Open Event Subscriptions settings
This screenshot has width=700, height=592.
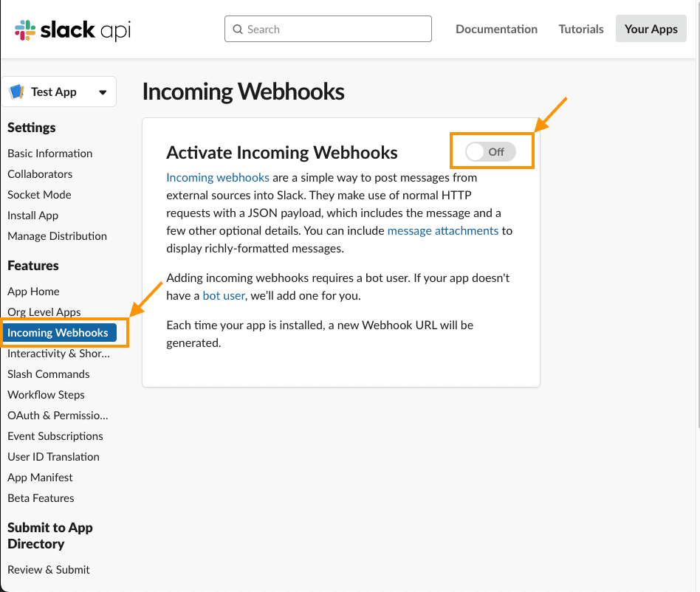click(55, 436)
